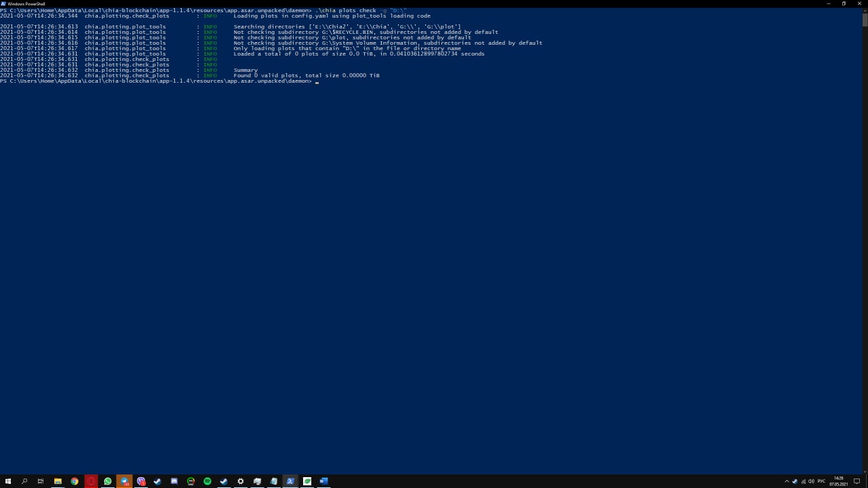Screen dimensions: 868x488
Task: Open the Windows Start menu
Action: coord(8,481)
